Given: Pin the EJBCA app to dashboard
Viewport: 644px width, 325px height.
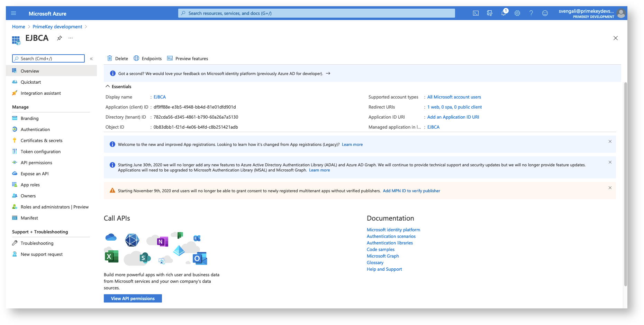Looking at the screenshot, I should [59, 38].
